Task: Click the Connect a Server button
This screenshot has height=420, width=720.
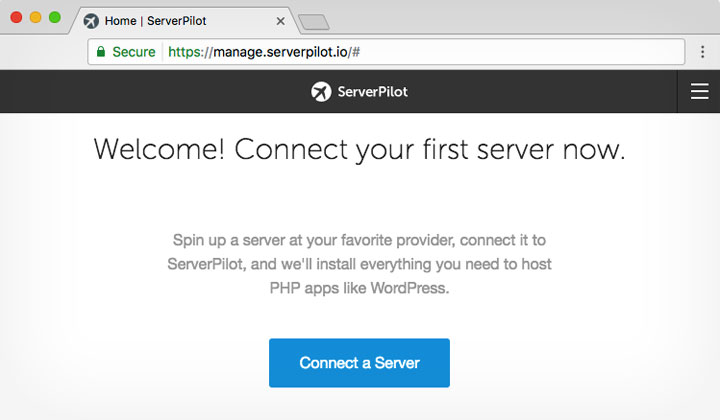Action: tap(359, 363)
